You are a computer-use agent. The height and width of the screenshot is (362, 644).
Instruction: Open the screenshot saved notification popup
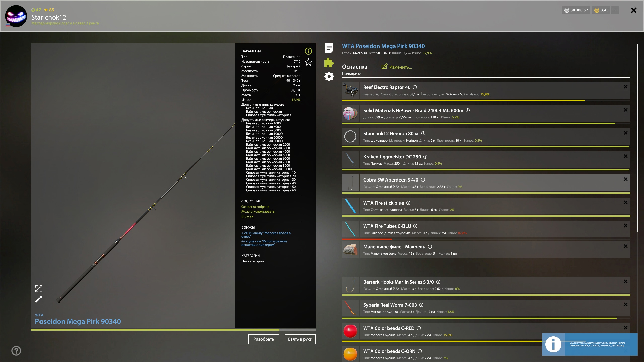click(x=590, y=344)
